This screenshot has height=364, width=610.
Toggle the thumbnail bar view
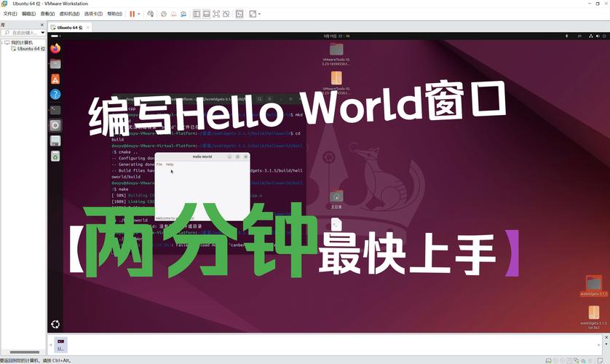point(207,14)
